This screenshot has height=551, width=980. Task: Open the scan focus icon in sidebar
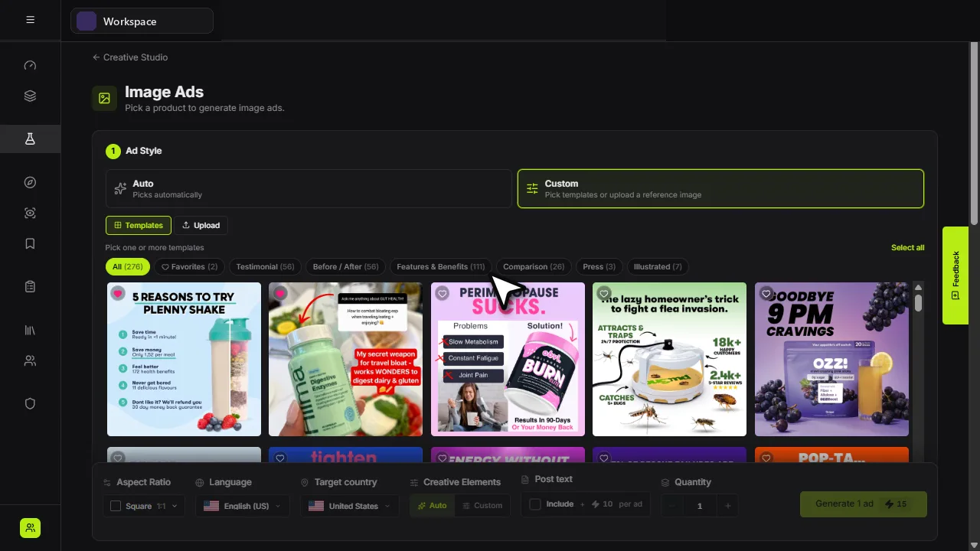(x=30, y=213)
